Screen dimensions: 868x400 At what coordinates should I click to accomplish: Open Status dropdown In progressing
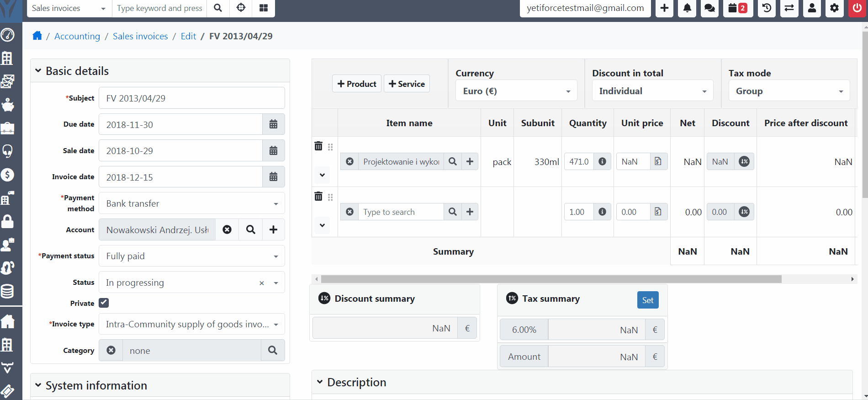tap(192, 283)
